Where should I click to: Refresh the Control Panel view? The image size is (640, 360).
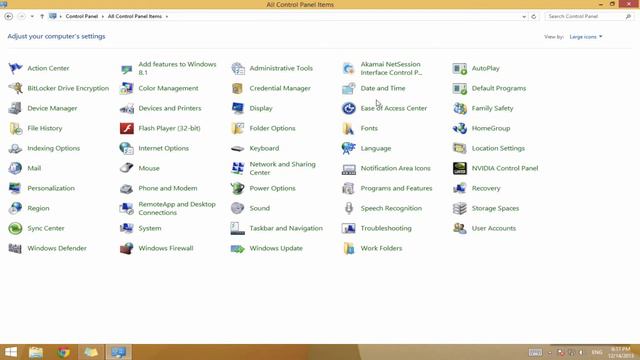click(x=533, y=17)
